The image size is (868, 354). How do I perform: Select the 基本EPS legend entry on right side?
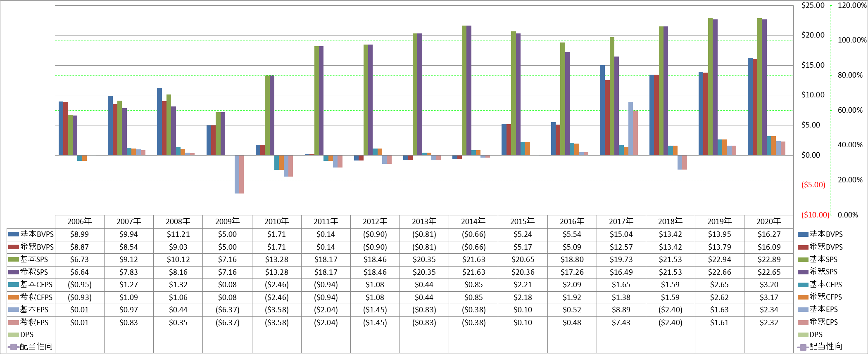click(x=818, y=309)
